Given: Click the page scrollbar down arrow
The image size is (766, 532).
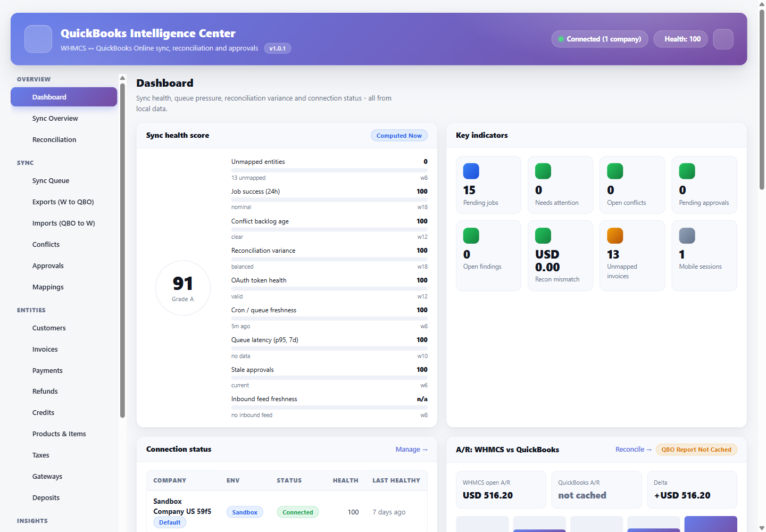Looking at the screenshot, I should pyautogui.click(x=762, y=528).
